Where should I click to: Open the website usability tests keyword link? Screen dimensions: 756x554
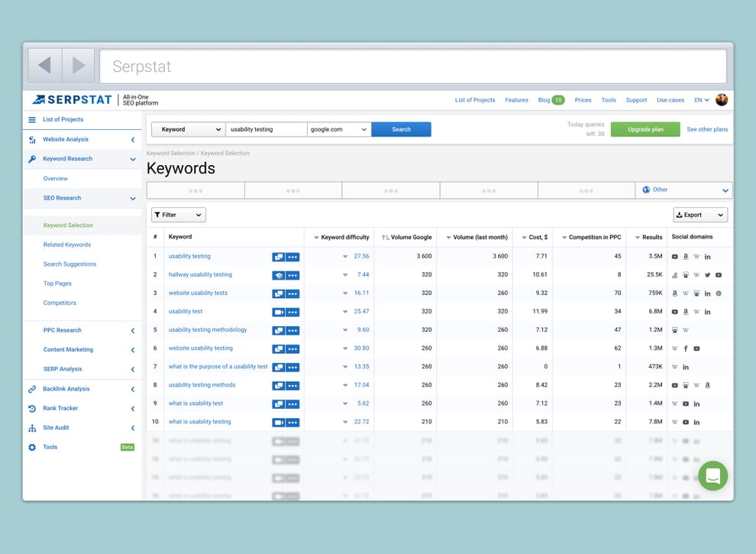tap(198, 293)
